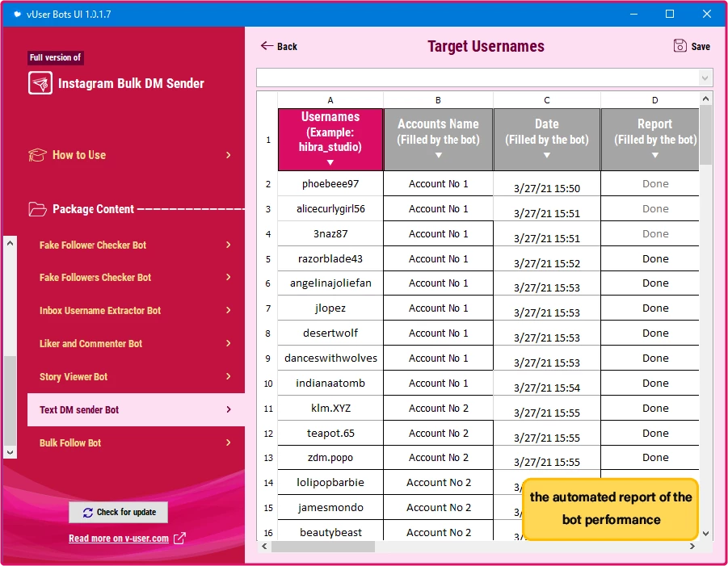This screenshot has height=566, width=728.
Task: Expand Inbox Username Extractor Bot chevron
Action: click(229, 310)
